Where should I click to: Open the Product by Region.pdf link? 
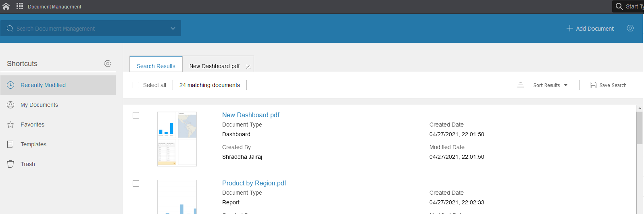pyautogui.click(x=254, y=183)
